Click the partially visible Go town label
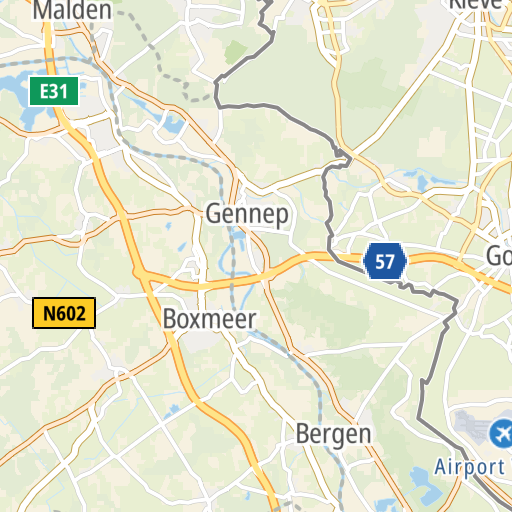512x512 pixels. (x=499, y=256)
